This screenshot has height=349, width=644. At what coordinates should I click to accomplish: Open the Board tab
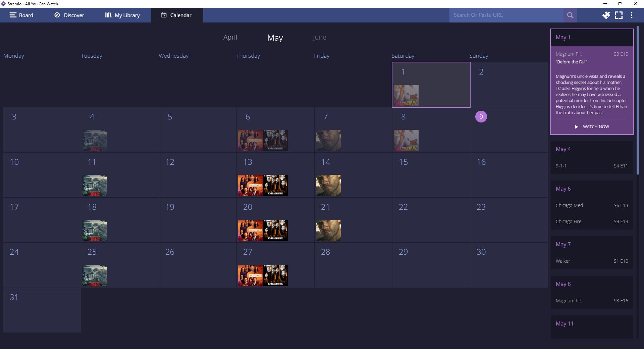click(x=21, y=15)
